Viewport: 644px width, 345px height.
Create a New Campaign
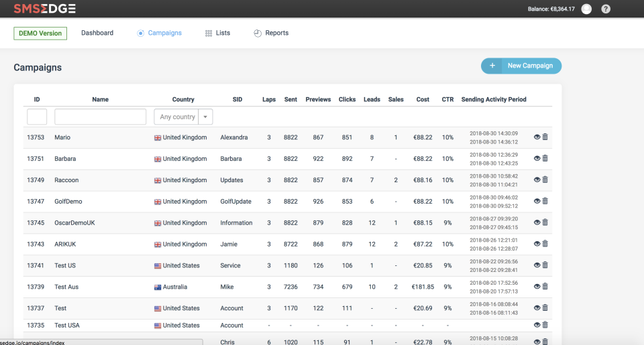pyautogui.click(x=521, y=66)
